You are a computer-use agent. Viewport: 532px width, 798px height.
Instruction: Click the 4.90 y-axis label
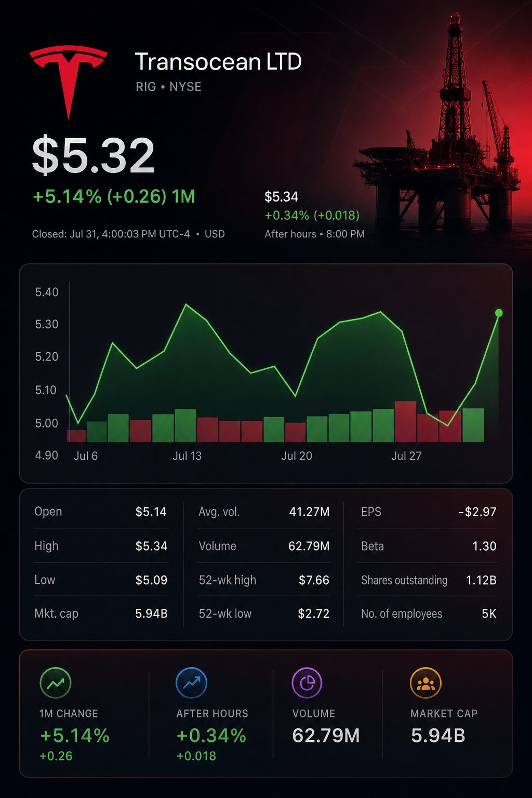(x=47, y=456)
